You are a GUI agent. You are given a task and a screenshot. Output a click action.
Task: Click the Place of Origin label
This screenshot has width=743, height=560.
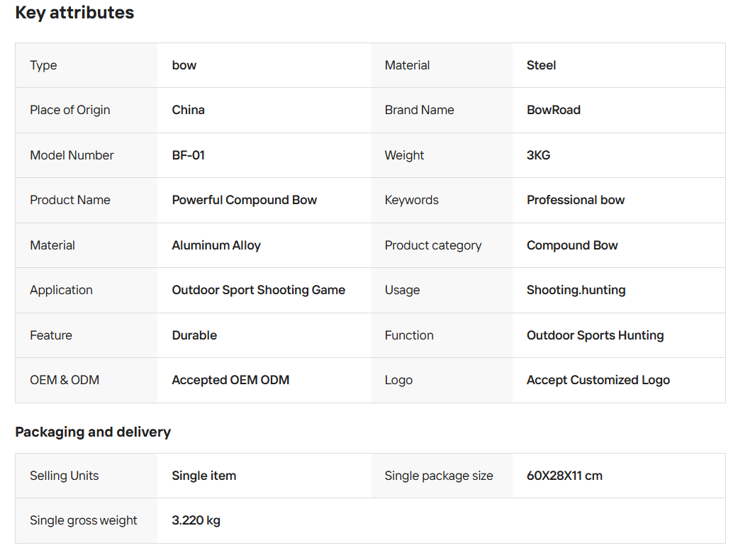pos(70,110)
